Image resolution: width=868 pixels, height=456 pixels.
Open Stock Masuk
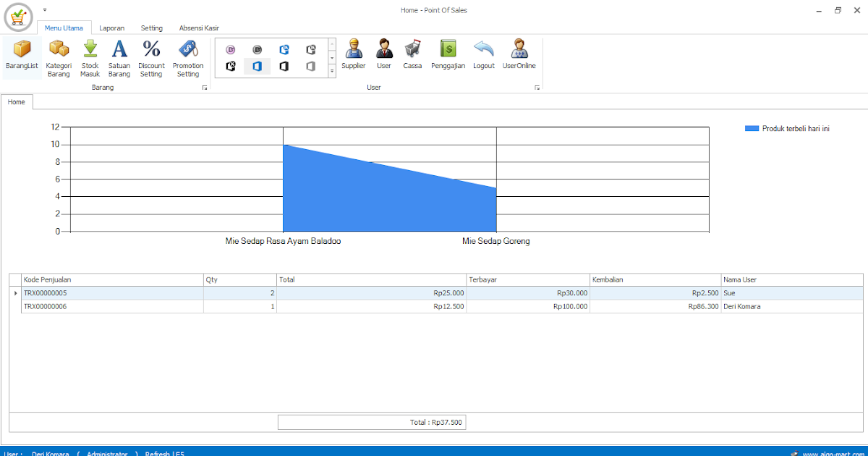[x=90, y=58]
